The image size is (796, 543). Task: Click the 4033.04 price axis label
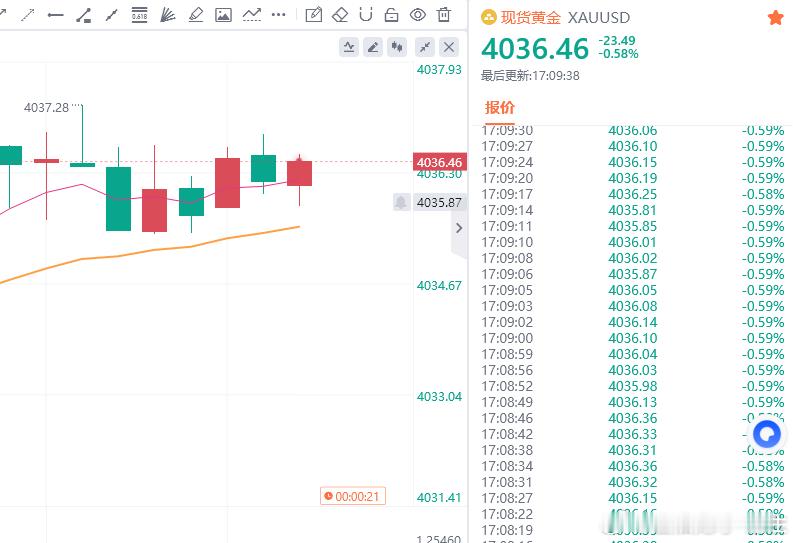tap(439, 396)
